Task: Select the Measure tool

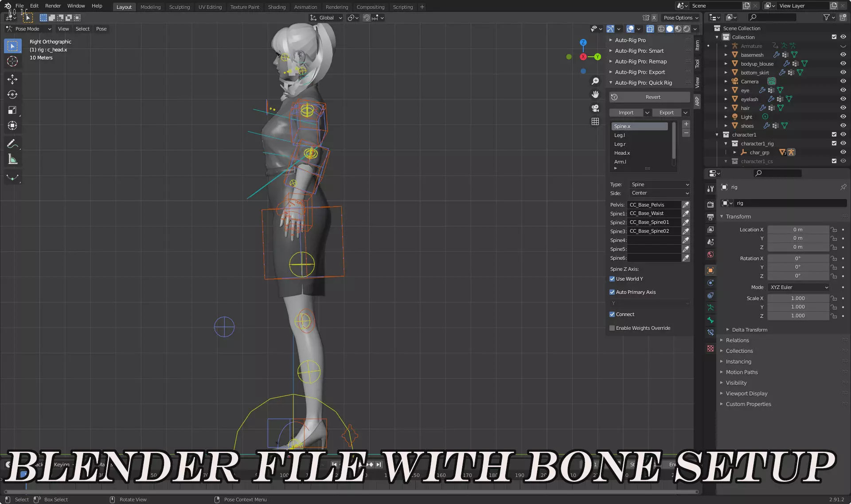Action: click(12, 159)
